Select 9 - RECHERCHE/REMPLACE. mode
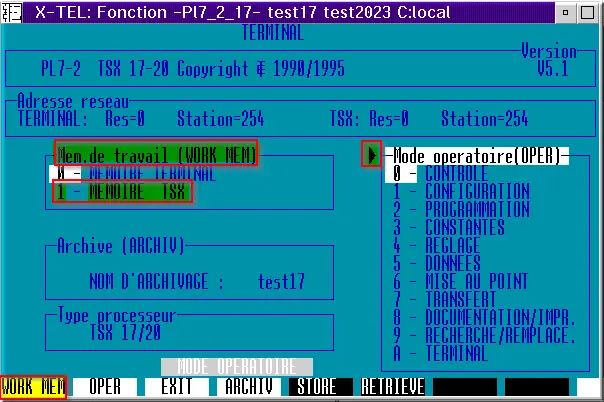Viewport: 604px width, 402px height. tap(484, 336)
